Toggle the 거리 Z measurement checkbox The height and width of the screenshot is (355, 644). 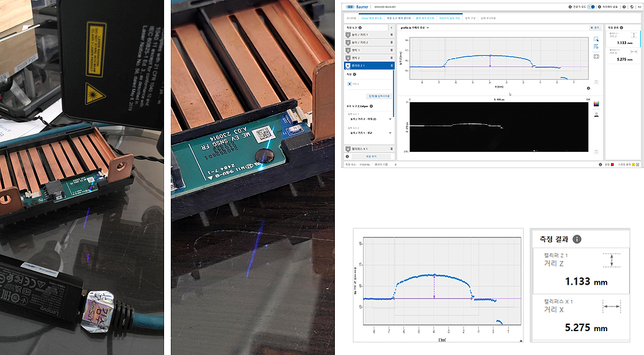350,83
